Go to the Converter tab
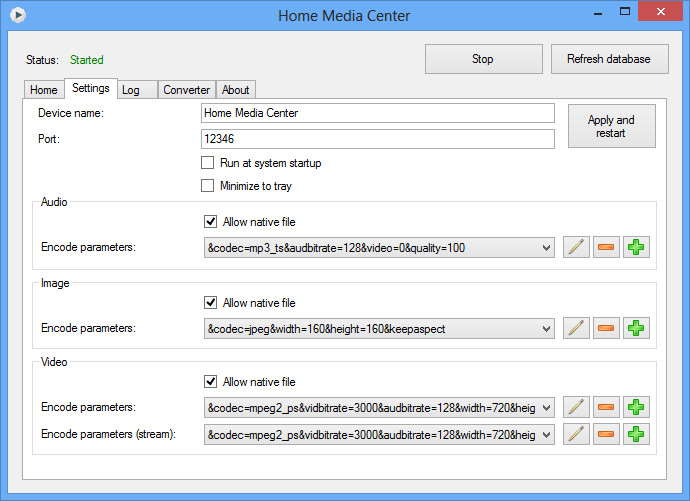The image size is (690, 501). (x=187, y=90)
